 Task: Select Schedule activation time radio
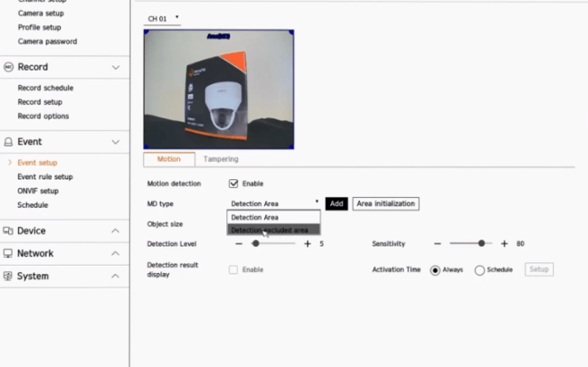click(x=479, y=270)
